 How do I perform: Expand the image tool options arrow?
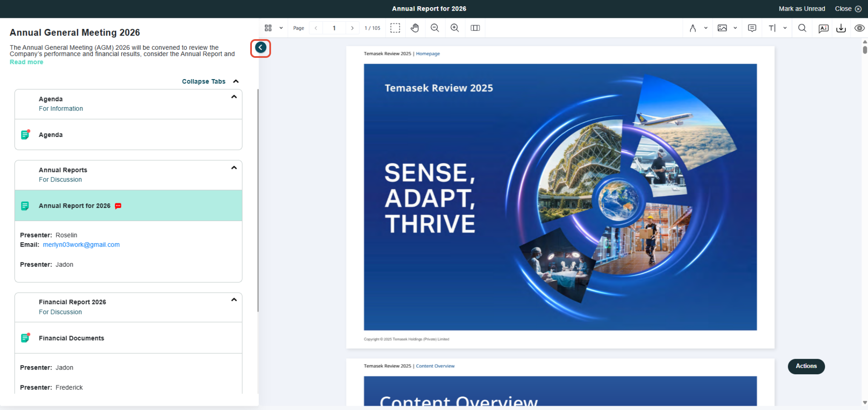point(735,28)
